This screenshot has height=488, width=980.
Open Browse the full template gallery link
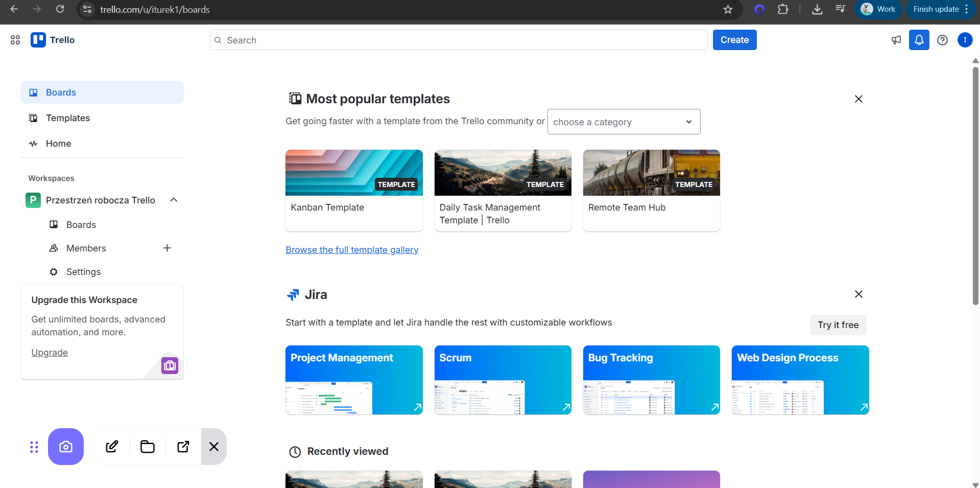[352, 250]
